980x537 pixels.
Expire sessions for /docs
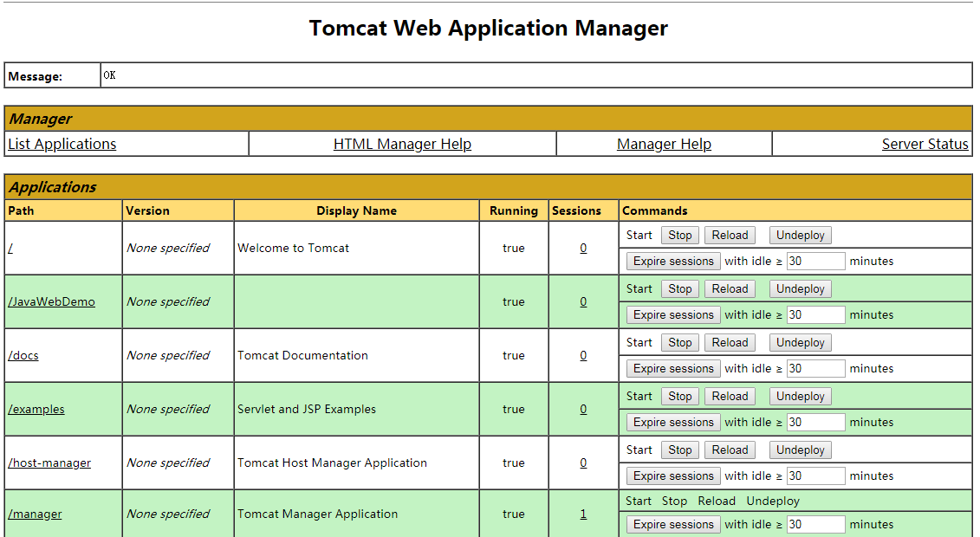tap(674, 368)
